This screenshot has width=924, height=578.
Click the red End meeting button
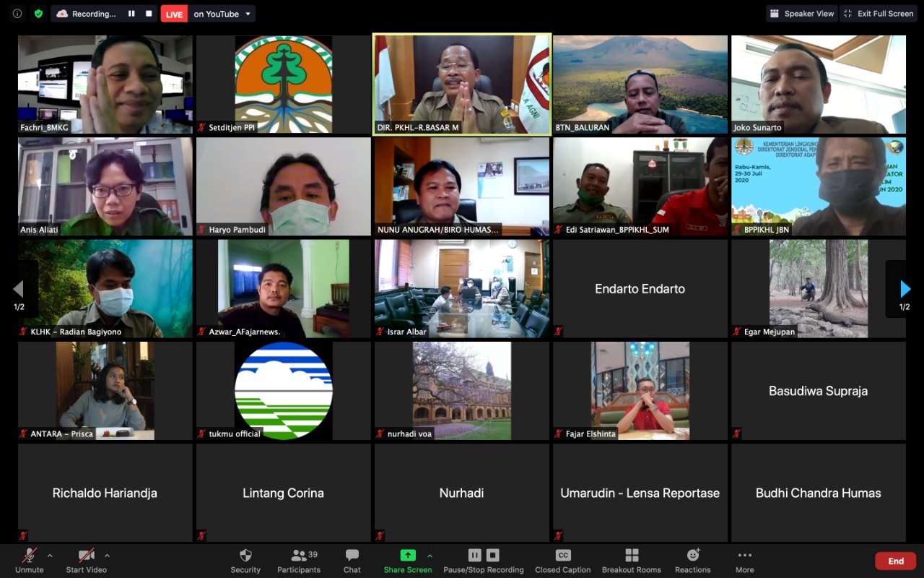(895, 561)
